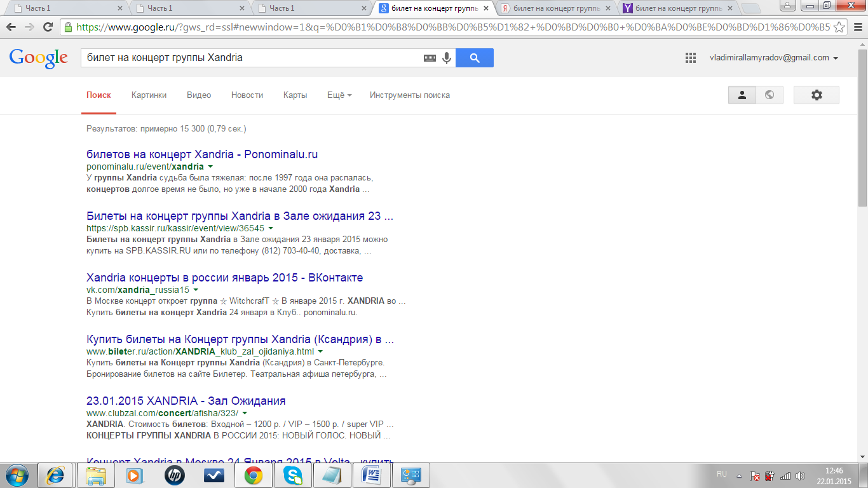This screenshot has width=868, height=488.
Task: Switch to Картинки tab
Action: (x=149, y=95)
